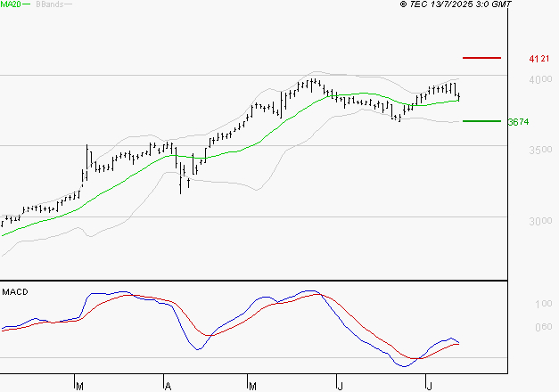Click the 3500 price axis label
The height and width of the screenshot is (392, 559).
click(540, 150)
